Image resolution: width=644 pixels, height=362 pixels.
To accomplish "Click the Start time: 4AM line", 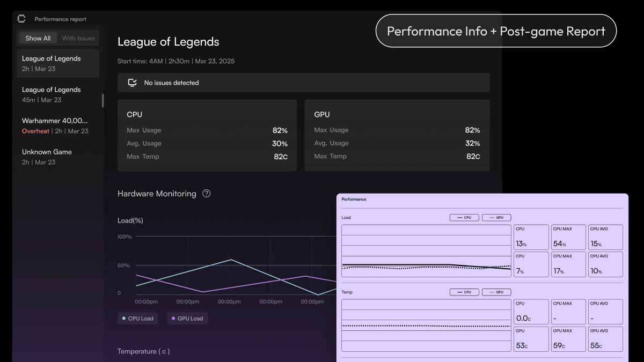I will [x=176, y=61].
